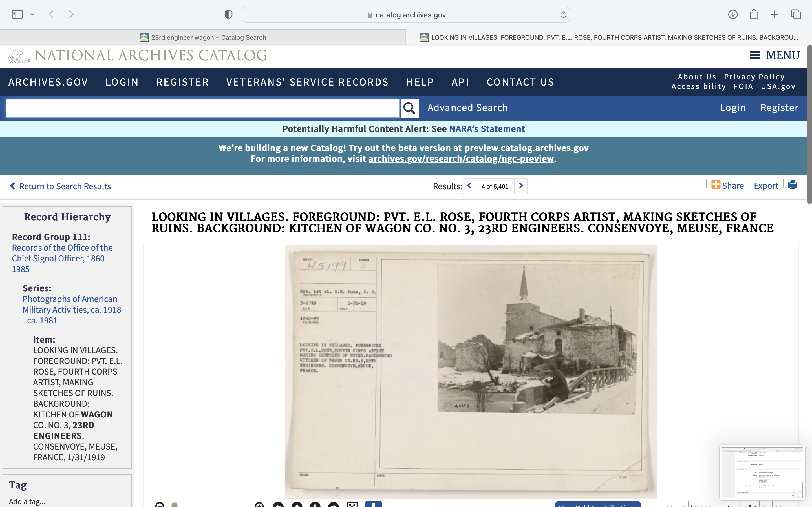
Task: Go to previous search result
Action: click(x=469, y=186)
